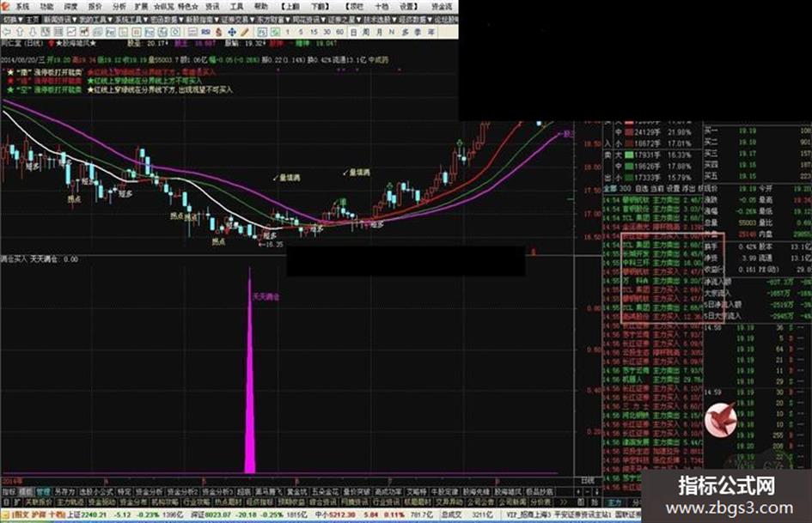Click the 主页 home button

pos(33,20)
